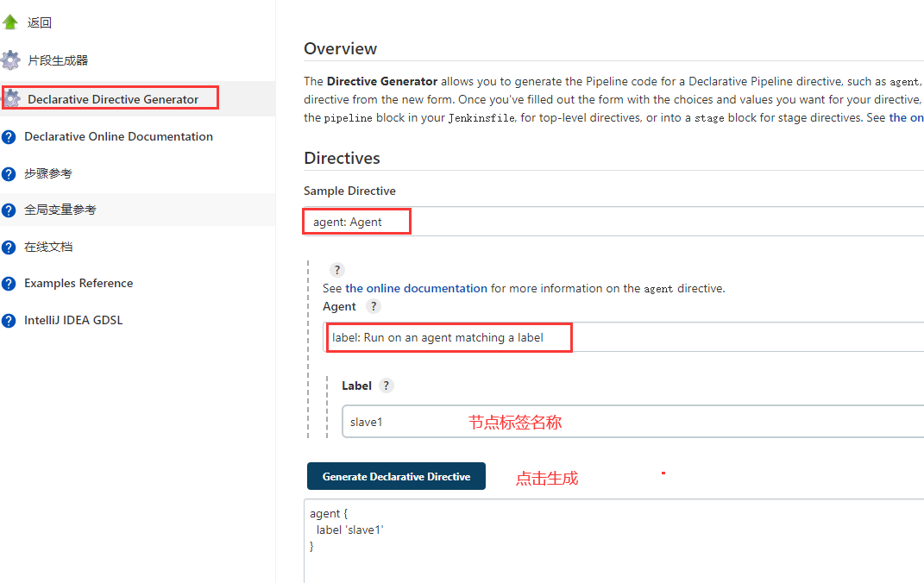
Task: Click the help icon beside 在线文档
Action: (x=9, y=248)
